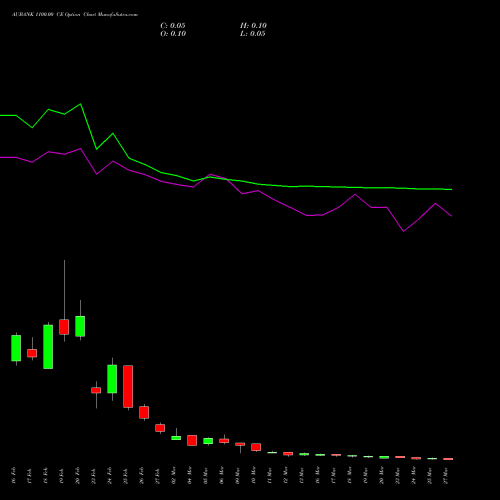The width and height of the screenshot is (500, 500).
Task: Select the '04 Mar' date axis label
Action: (190, 476)
